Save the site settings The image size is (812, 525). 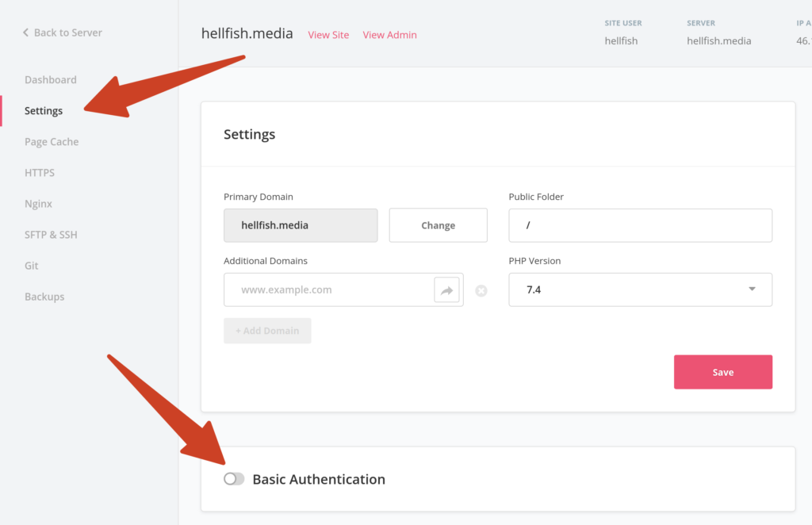tap(722, 371)
